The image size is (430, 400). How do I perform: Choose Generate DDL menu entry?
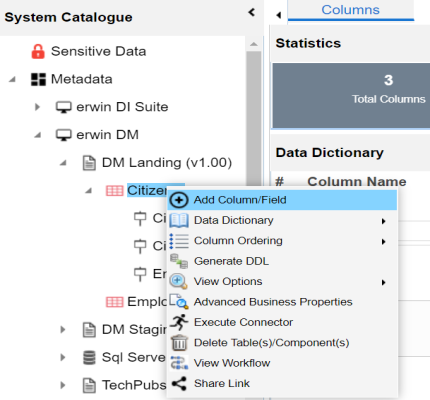(282, 261)
